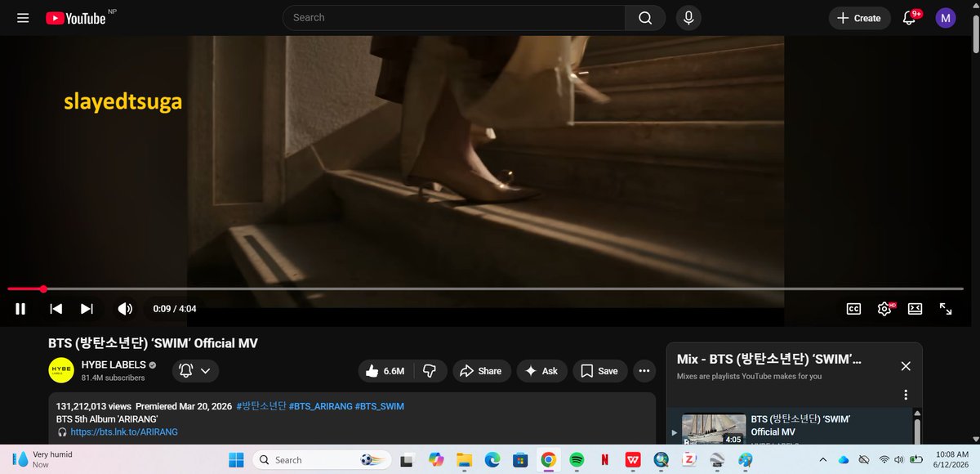Open Microsoft Store from the taskbar
This screenshot has width=980, height=474.
point(520,460)
